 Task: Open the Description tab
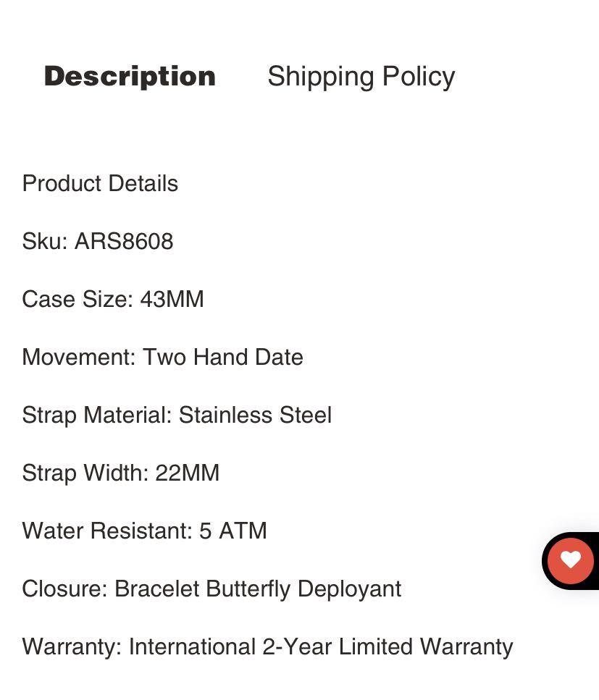tap(130, 77)
